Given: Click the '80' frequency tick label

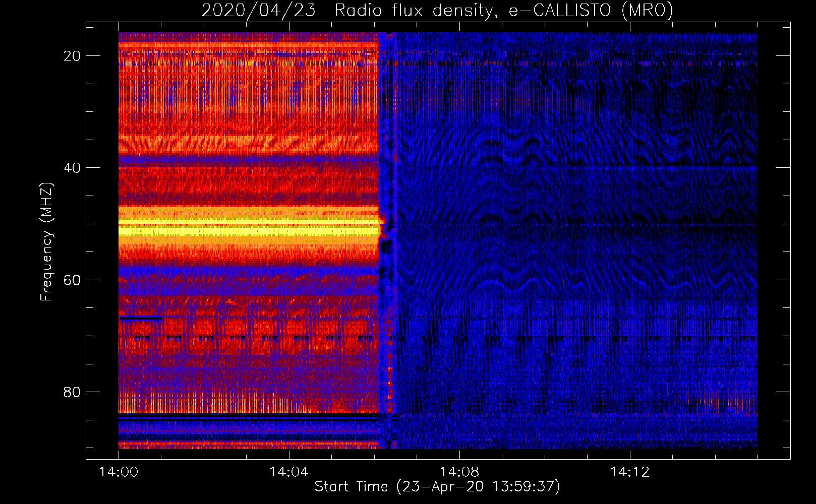Looking at the screenshot, I should (72, 392).
